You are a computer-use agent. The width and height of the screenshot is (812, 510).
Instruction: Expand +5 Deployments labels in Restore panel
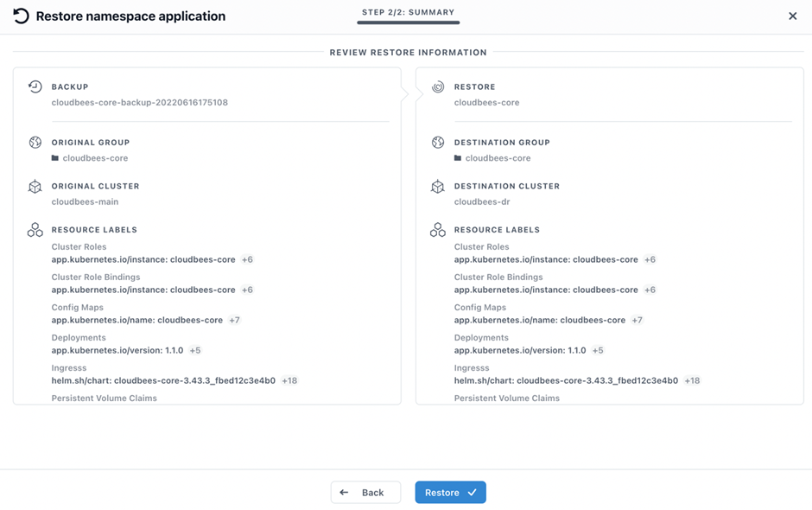tap(598, 350)
